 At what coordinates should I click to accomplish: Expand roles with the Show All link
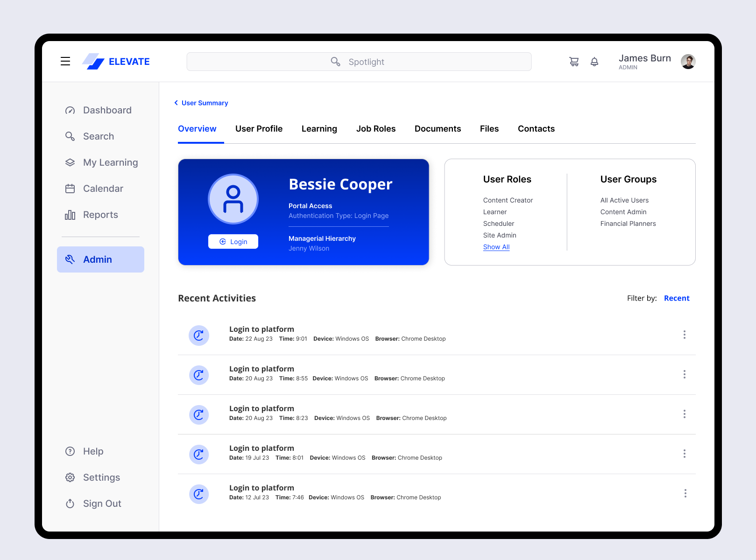point(496,247)
